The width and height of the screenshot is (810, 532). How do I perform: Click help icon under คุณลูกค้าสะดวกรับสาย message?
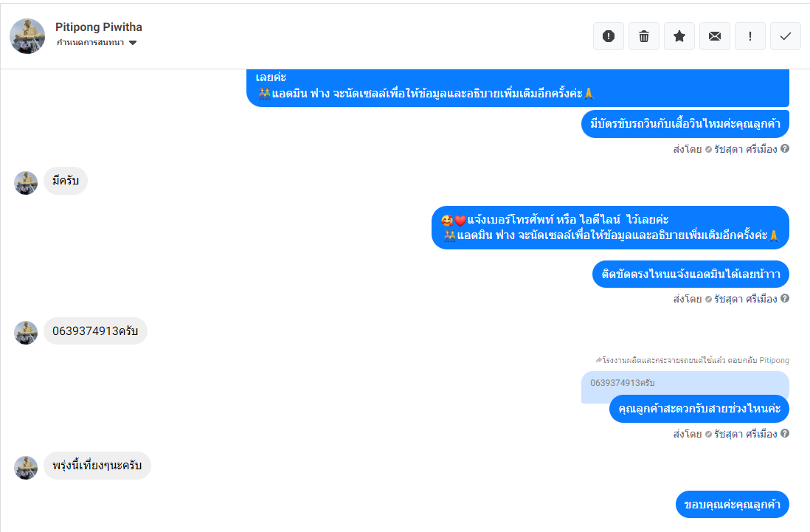(x=785, y=433)
